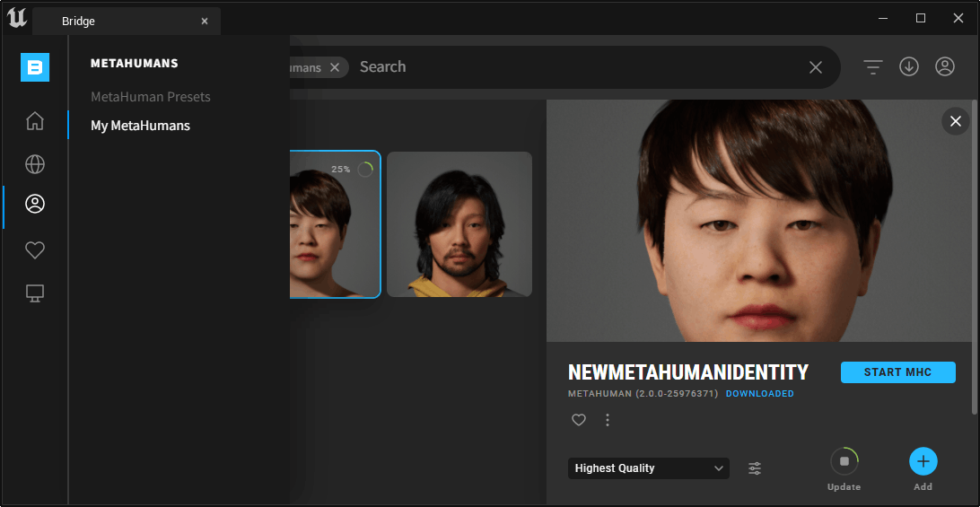The image size is (980, 507).
Task: Click the METAHUMAN (2.0.0-25976371) version text
Action: click(643, 394)
